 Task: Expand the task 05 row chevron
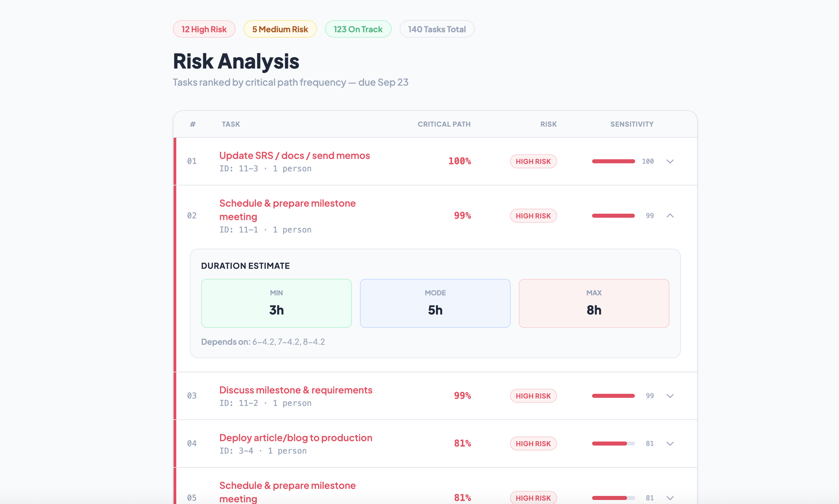click(670, 498)
